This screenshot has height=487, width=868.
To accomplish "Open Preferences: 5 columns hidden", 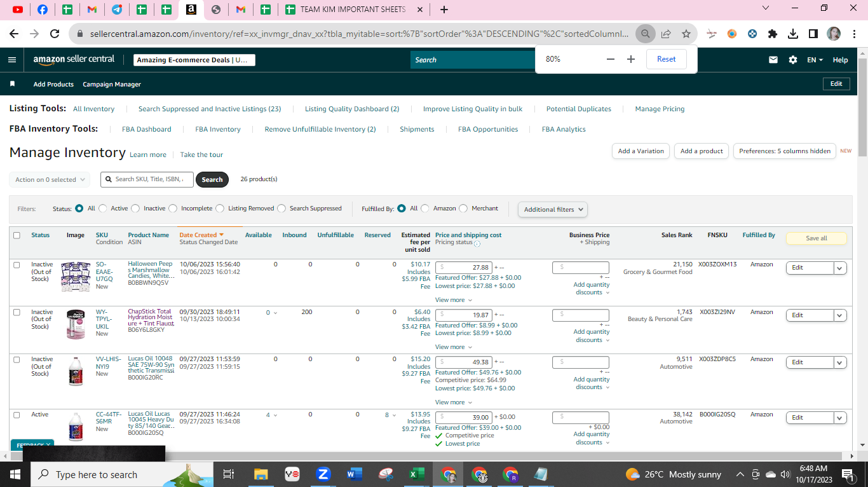I will click(x=785, y=151).
